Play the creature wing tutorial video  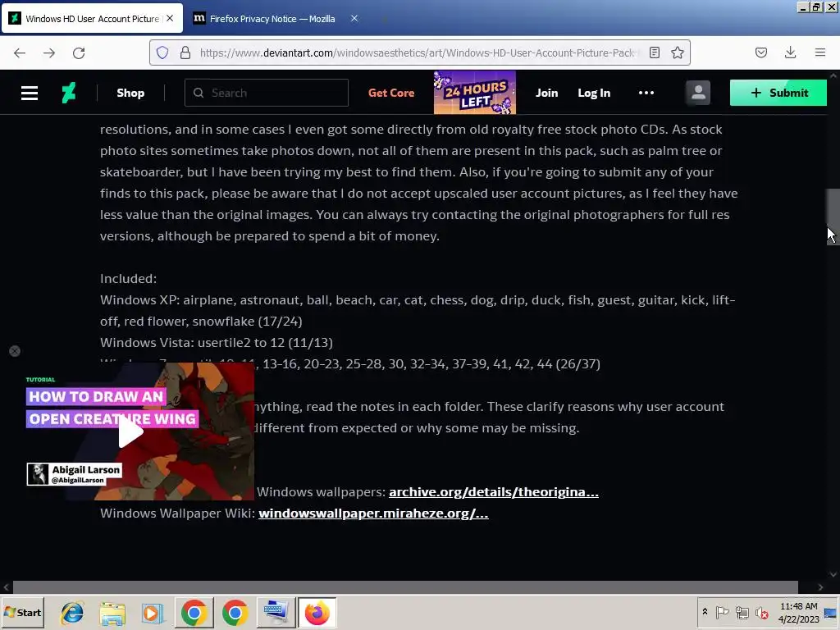(x=130, y=431)
